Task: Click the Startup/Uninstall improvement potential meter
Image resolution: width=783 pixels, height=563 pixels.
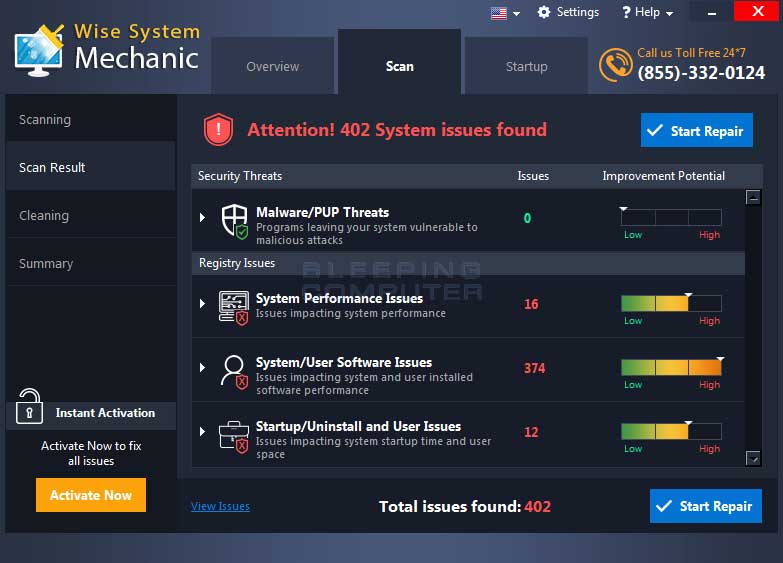Action: [671, 431]
